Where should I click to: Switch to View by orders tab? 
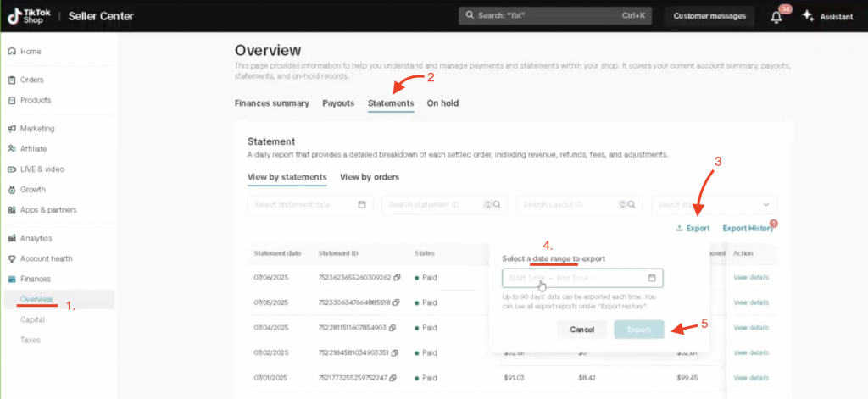coord(370,177)
